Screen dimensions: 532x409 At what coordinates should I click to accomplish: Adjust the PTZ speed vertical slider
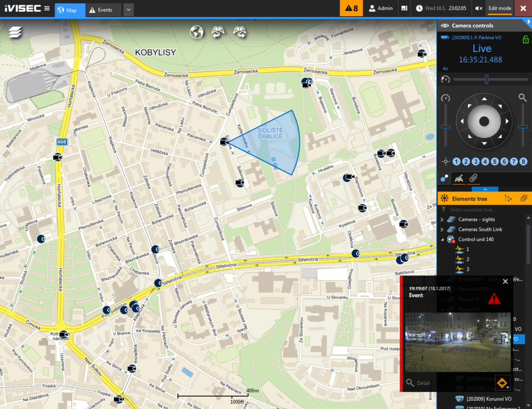pyautogui.click(x=445, y=127)
